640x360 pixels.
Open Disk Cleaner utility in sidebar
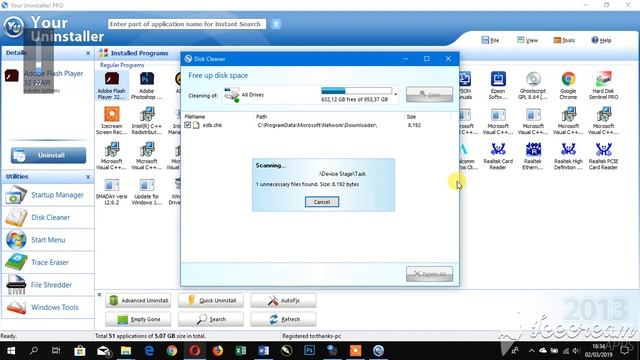tap(48, 218)
